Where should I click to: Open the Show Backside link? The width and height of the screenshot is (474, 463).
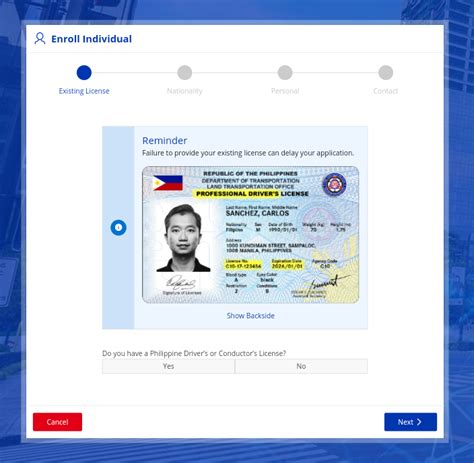(251, 316)
